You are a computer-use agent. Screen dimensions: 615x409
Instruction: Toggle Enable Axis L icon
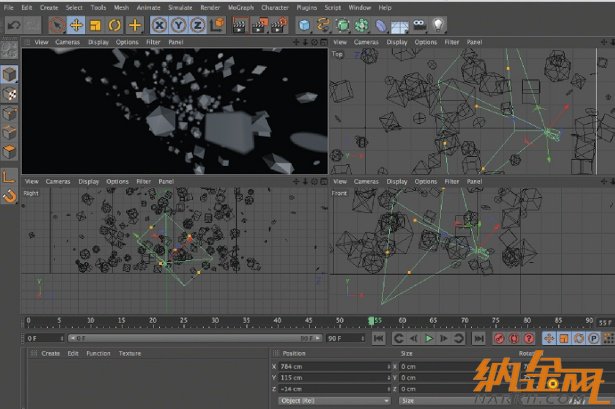9,176
